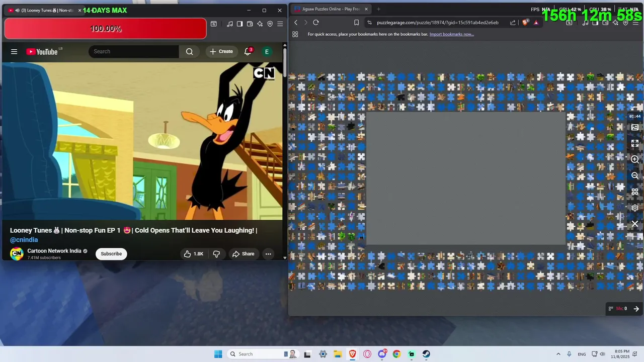Open the Brave main menu in YouTube window
Viewport: 644px width, 362px height.
tap(280, 24)
